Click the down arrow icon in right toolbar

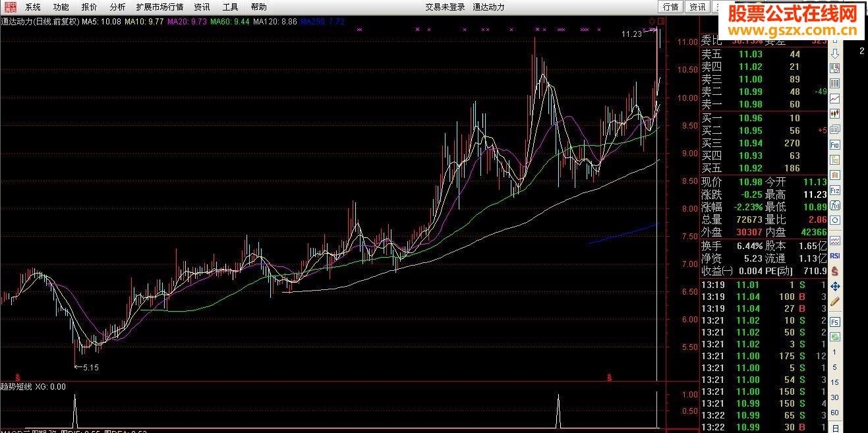[835, 53]
